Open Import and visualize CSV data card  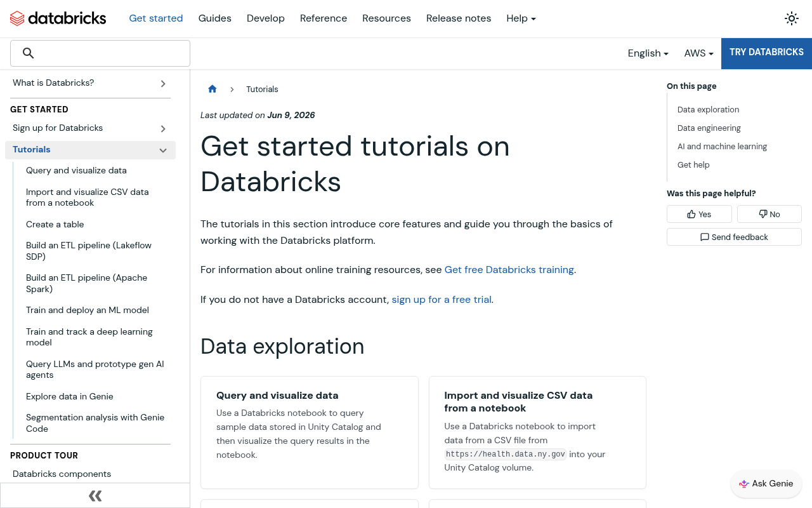[x=537, y=432]
